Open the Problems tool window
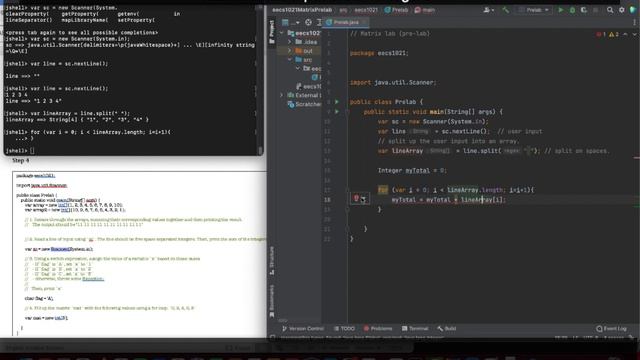Screen dimensions: 640x360 [x=378, y=329]
